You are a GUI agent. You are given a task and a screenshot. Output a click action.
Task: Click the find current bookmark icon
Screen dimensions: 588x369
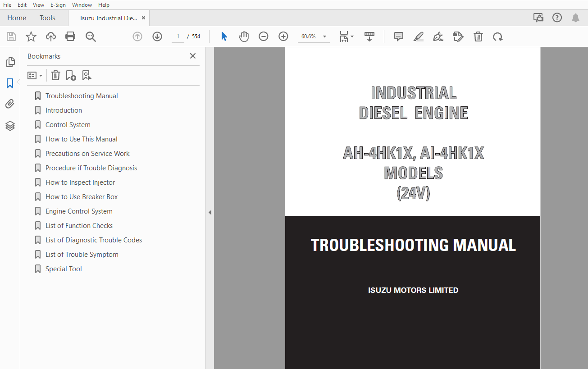click(x=87, y=75)
